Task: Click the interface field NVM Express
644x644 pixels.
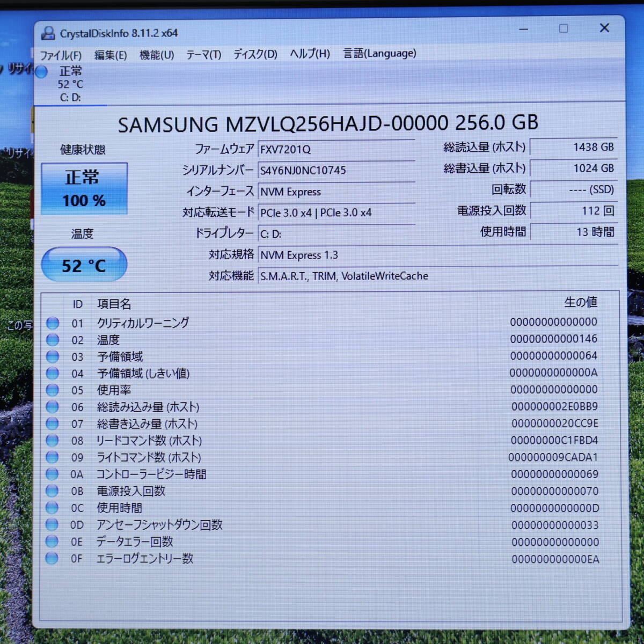Action: click(x=336, y=192)
